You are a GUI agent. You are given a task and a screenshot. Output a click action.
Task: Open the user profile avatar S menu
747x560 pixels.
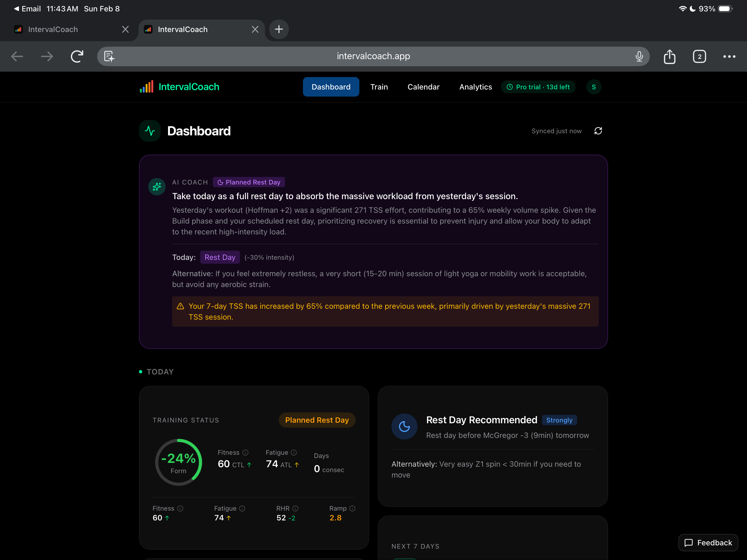[x=594, y=87]
